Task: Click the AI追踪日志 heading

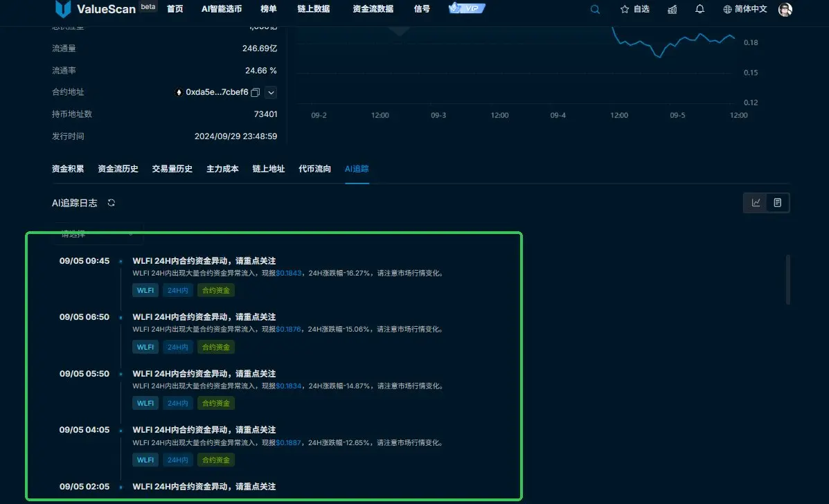Action: [75, 203]
